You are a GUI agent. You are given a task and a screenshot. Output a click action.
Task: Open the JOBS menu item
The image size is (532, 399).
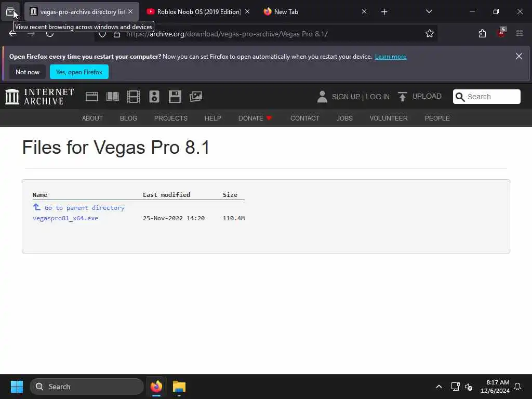pyautogui.click(x=344, y=118)
